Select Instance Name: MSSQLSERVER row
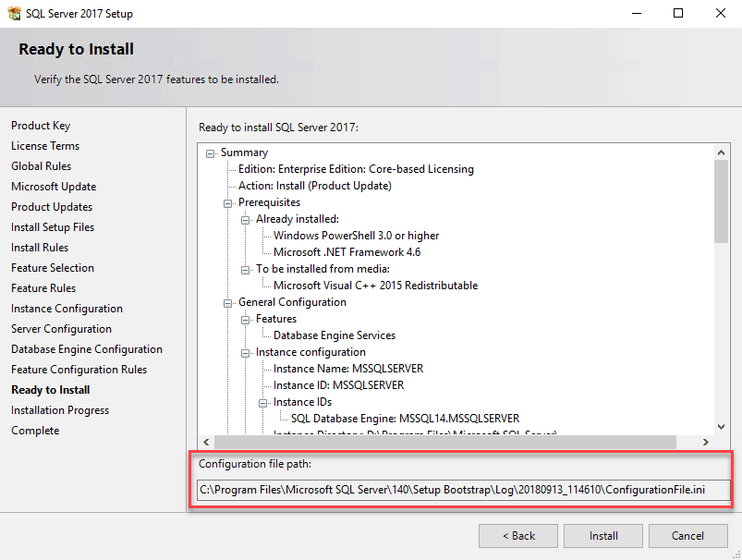 [x=348, y=369]
